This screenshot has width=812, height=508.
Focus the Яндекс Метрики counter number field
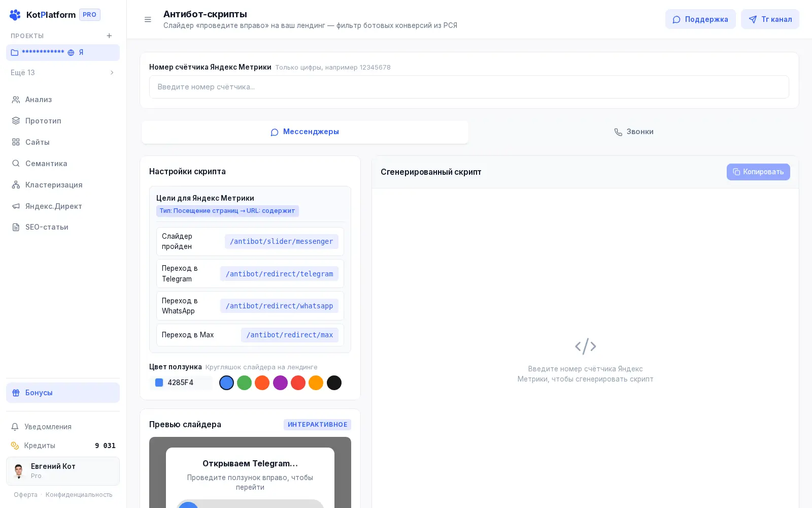(469, 87)
